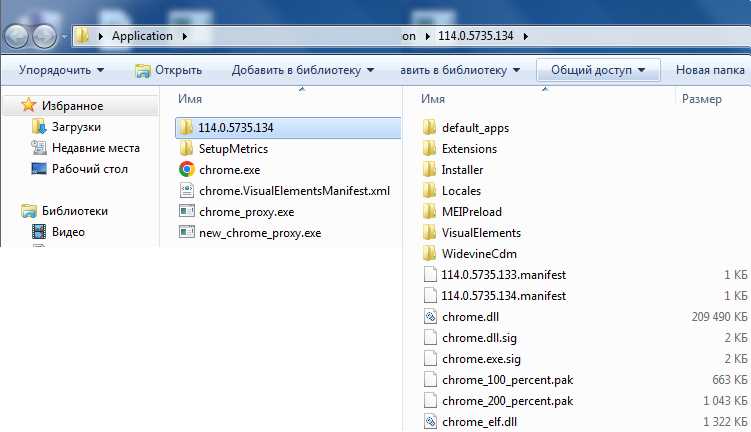This screenshot has height=432, width=751.
Task: Click the Открыть toolbar folder icon
Action: 142,70
